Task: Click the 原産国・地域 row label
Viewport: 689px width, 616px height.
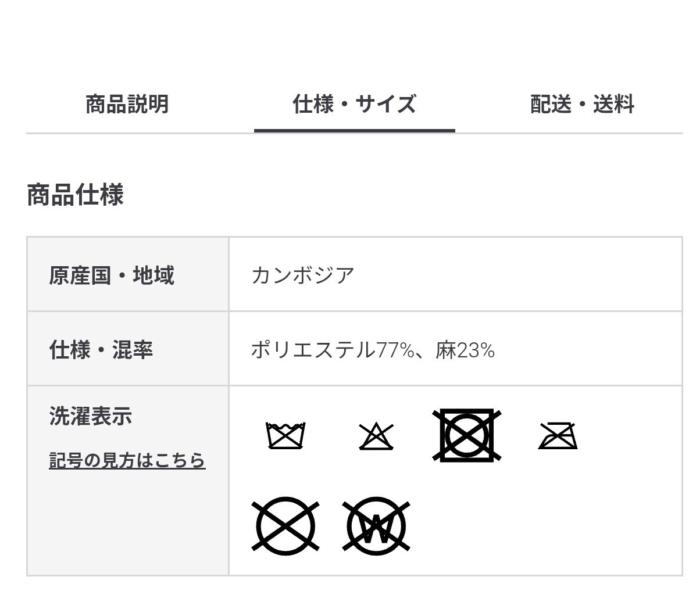Action: [111, 275]
